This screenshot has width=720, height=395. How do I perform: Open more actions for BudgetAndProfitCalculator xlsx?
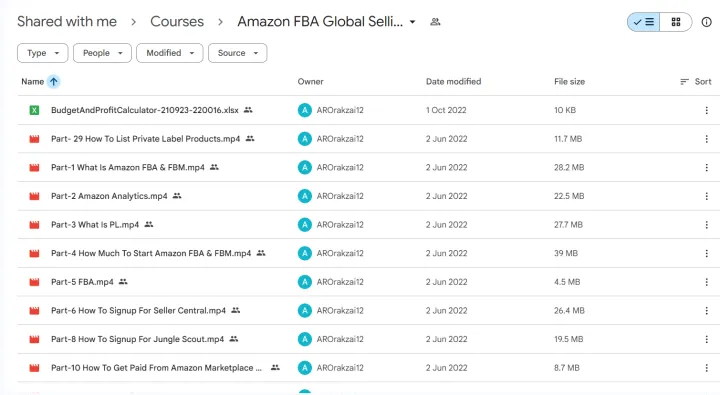pyautogui.click(x=706, y=110)
